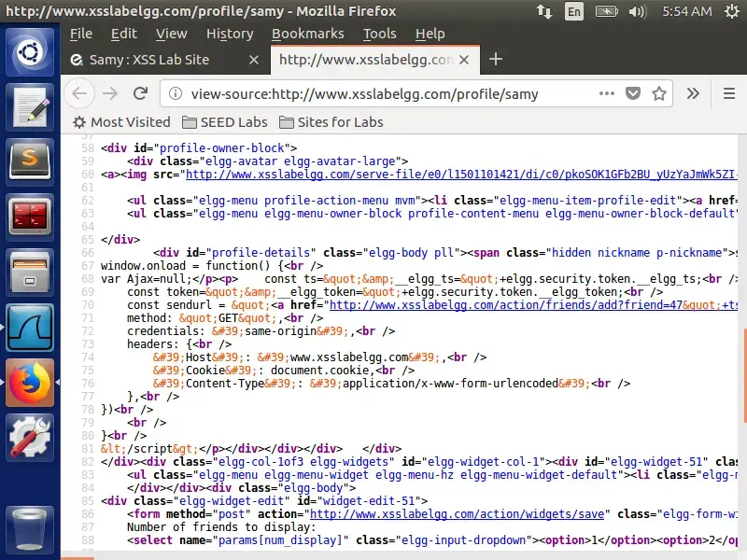Open the Bookmarks menu
This screenshot has height=560, width=747.
308,34
